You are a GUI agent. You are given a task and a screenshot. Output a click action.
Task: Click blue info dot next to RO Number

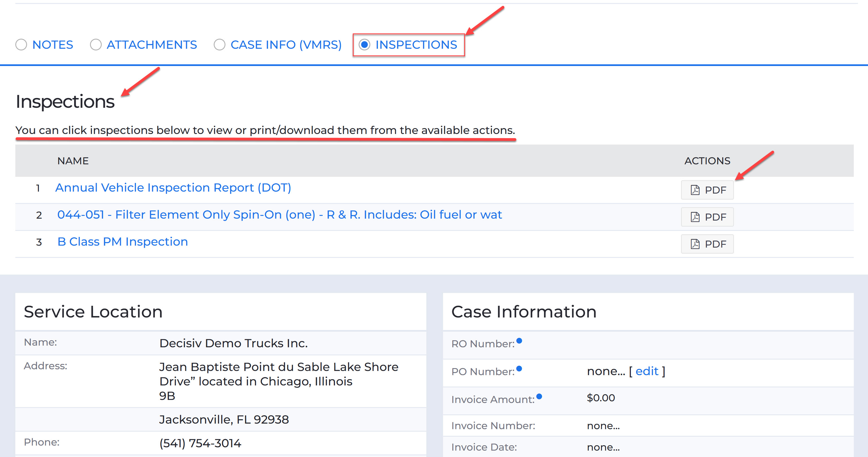519,341
